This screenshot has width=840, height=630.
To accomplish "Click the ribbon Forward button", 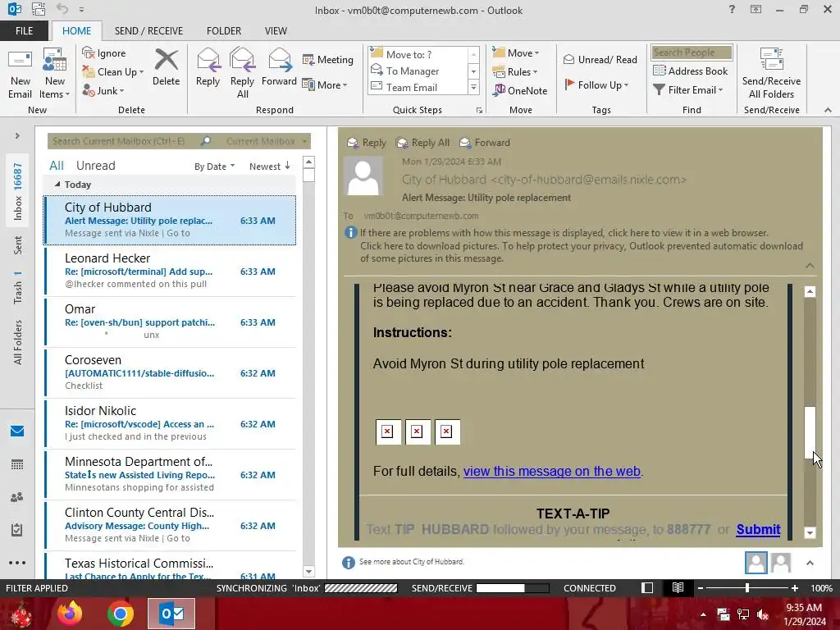I will (x=279, y=67).
